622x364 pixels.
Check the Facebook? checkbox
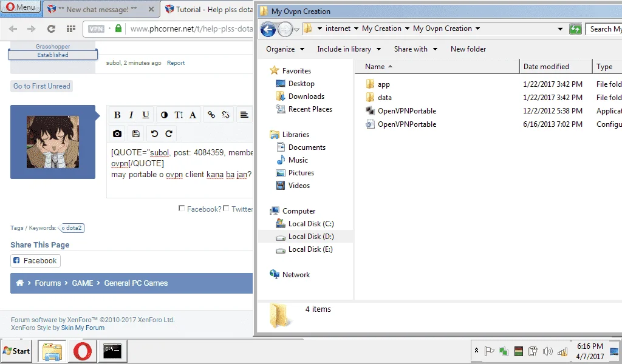182,208
